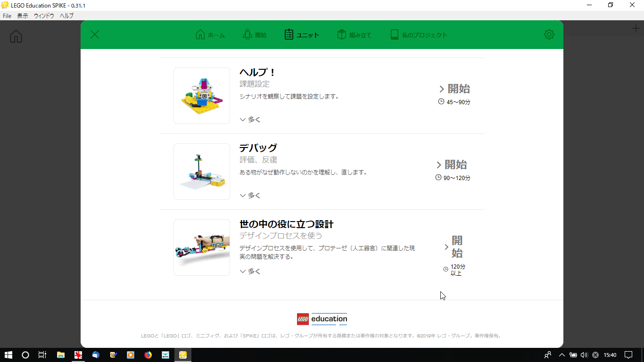Open the notification center icon
The width and height of the screenshot is (644, 362).
pyautogui.click(x=628, y=355)
